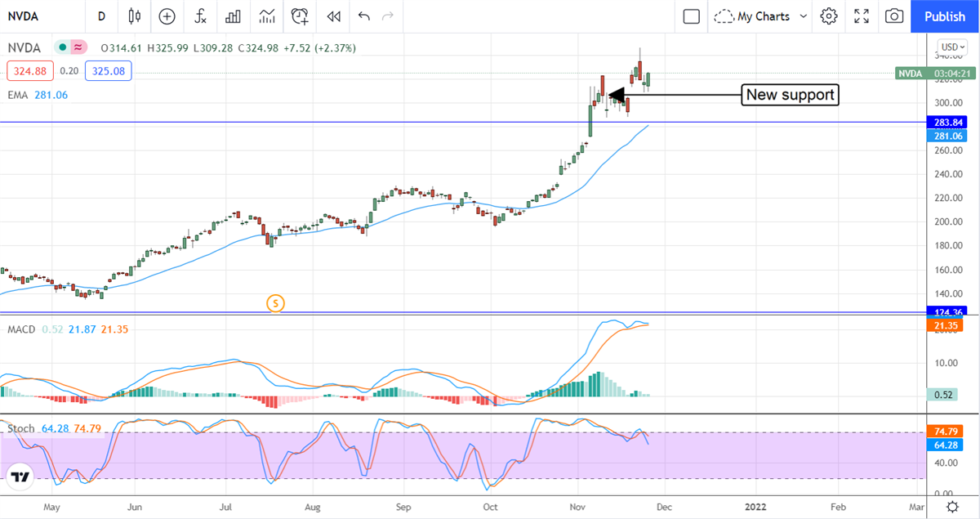Open the fx Indicators dialog
This screenshot has width=980, height=519.
tap(201, 16)
